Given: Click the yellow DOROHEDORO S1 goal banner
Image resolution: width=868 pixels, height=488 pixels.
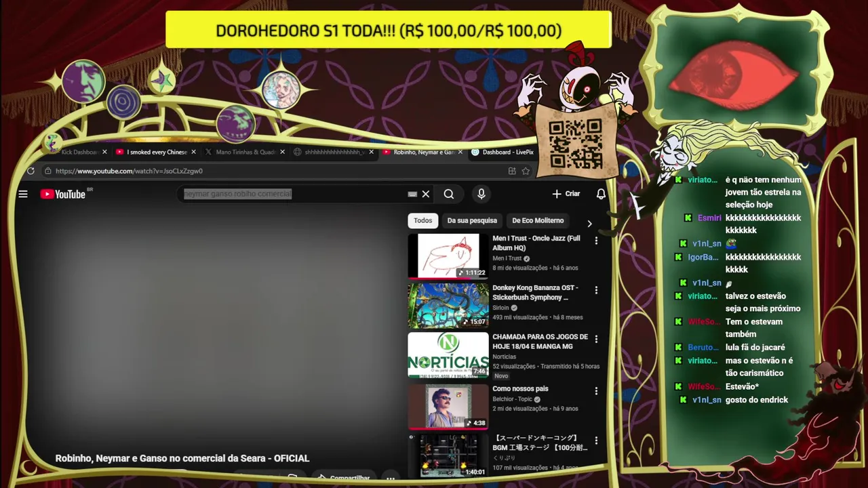Looking at the screenshot, I should coord(389,30).
